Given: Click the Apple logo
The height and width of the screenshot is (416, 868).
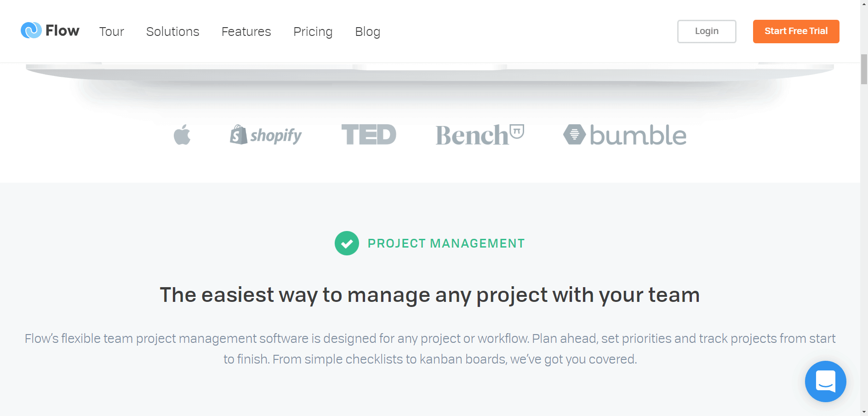Looking at the screenshot, I should coord(182,135).
